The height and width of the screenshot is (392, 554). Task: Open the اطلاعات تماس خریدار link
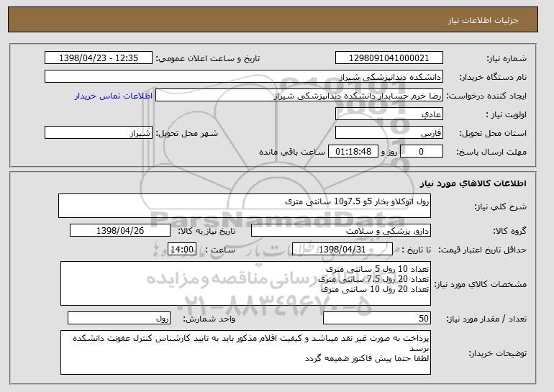(114, 96)
